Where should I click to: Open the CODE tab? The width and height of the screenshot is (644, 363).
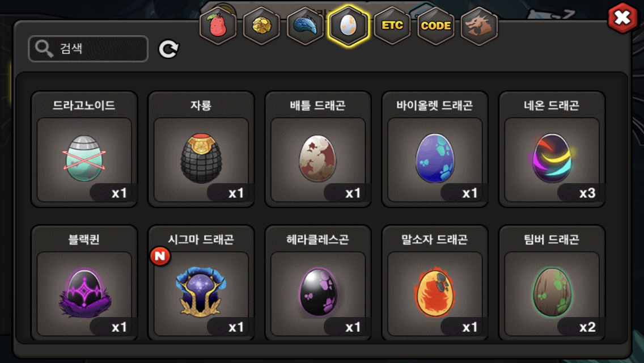coord(436,26)
